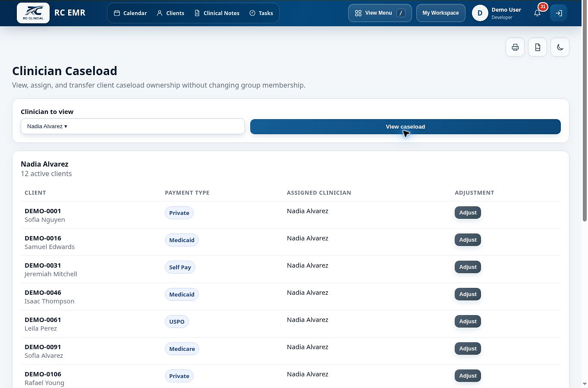Go to My Workspace

pyautogui.click(x=441, y=13)
